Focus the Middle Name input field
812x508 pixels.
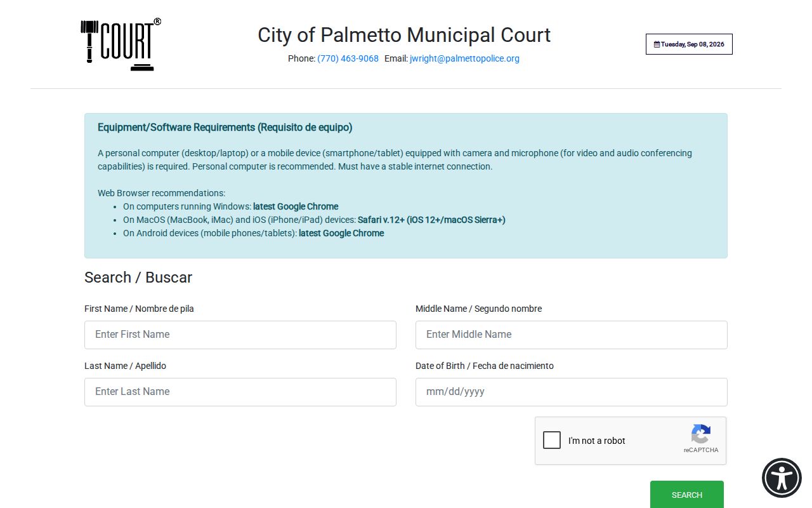[x=572, y=335]
